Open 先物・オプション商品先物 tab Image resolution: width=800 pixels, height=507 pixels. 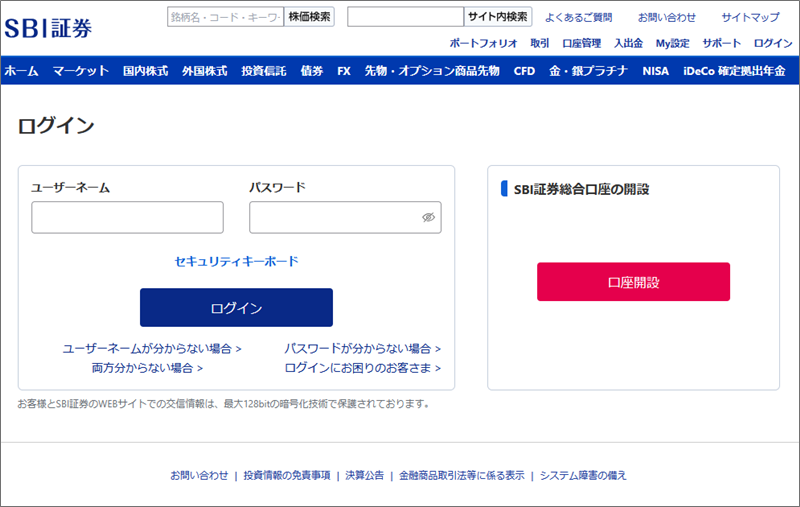[432, 71]
